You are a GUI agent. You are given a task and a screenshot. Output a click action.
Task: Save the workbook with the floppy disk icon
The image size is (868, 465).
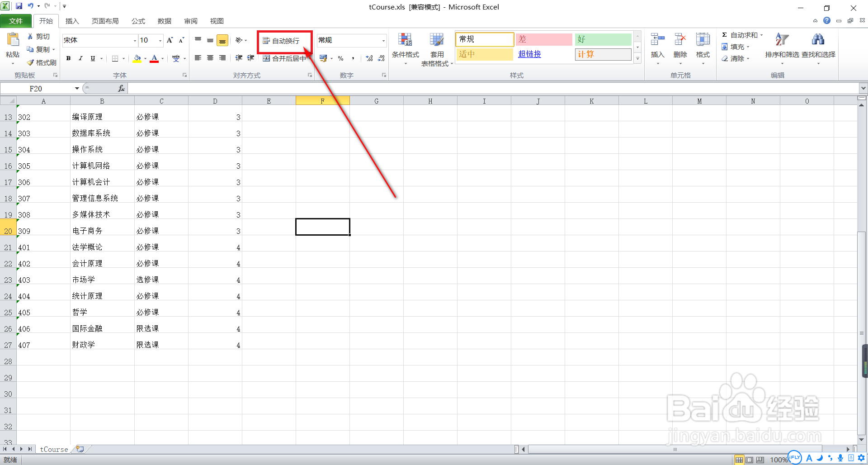point(19,6)
